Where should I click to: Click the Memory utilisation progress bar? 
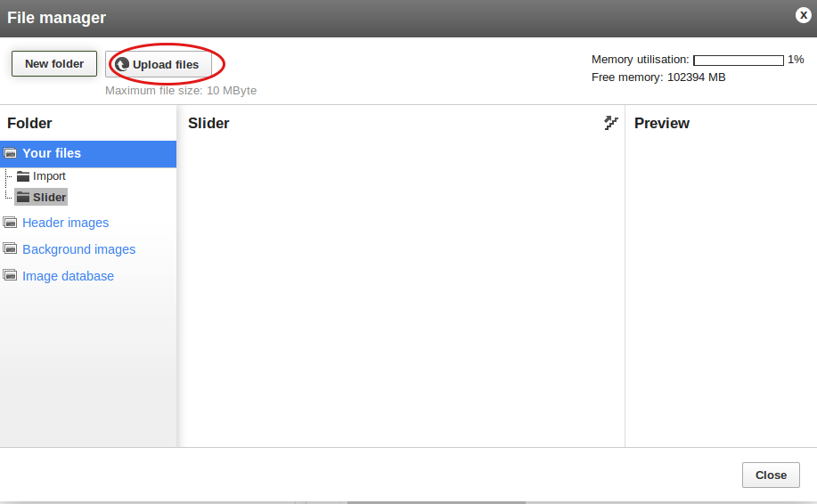739,61
